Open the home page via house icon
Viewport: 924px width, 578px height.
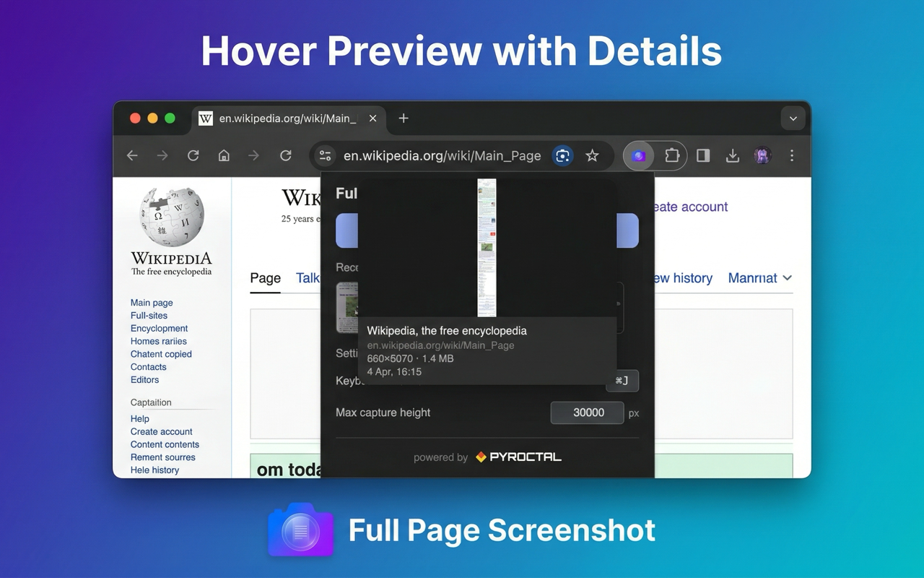pyautogui.click(x=224, y=155)
